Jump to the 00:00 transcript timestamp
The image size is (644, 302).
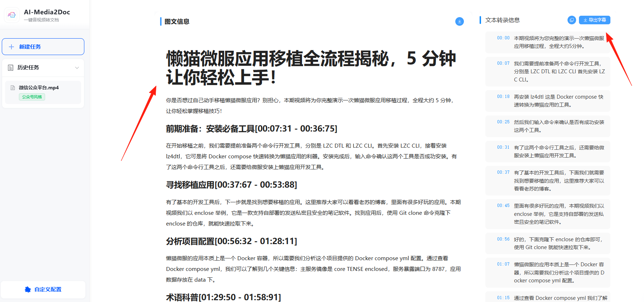(x=503, y=38)
